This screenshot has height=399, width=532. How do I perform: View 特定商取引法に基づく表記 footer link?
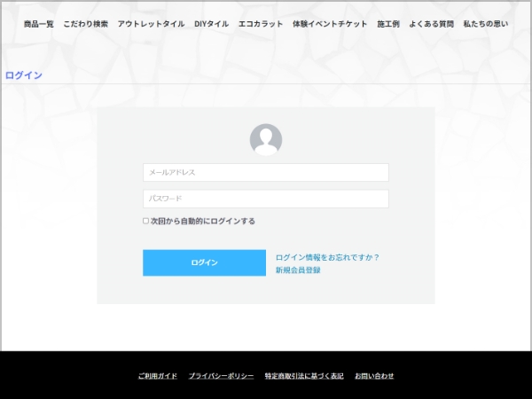(304, 376)
